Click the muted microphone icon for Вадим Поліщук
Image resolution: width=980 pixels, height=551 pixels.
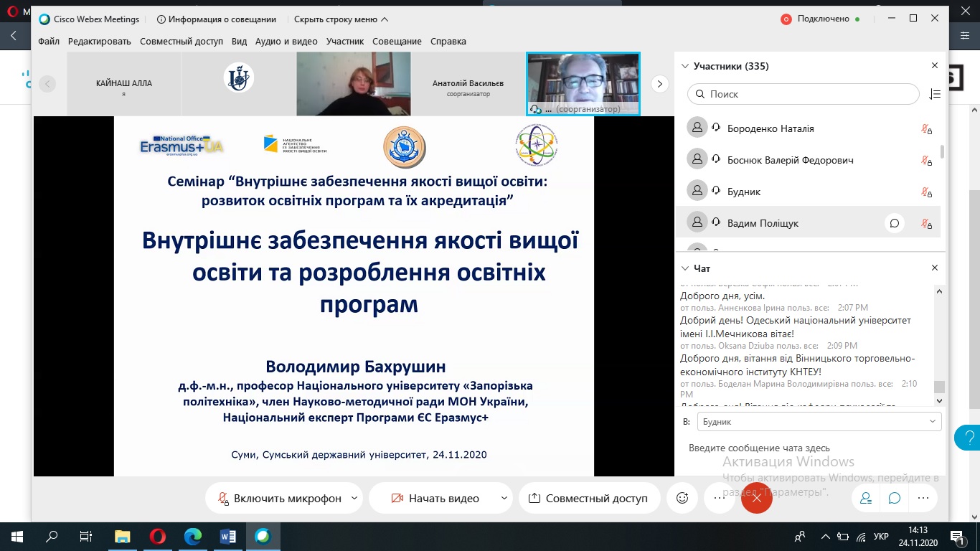[927, 224]
